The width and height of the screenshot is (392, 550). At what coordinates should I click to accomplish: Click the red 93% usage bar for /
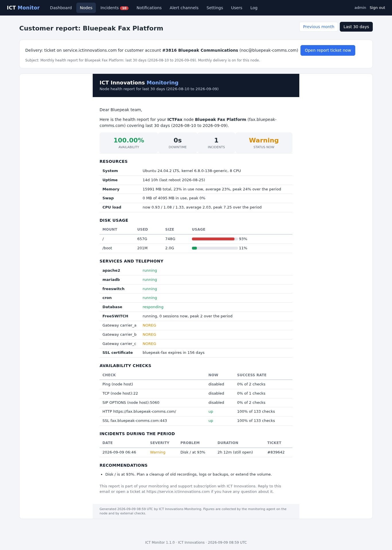[215, 239]
